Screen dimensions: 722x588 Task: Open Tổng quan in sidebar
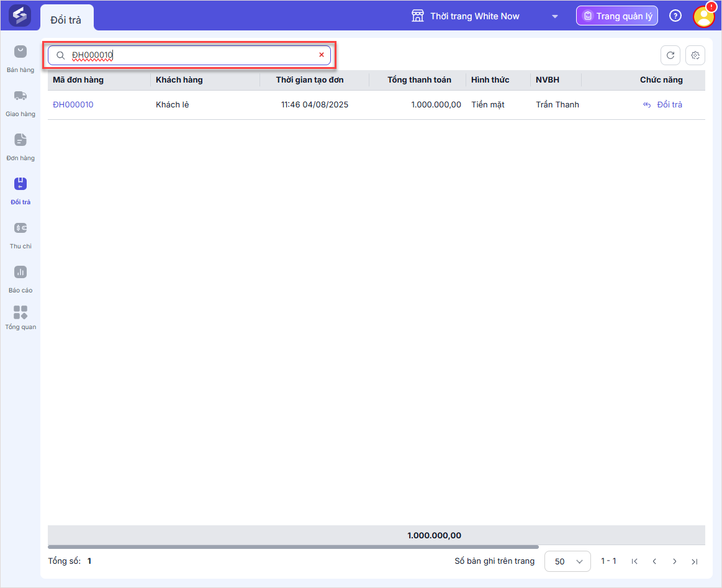[20, 318]
